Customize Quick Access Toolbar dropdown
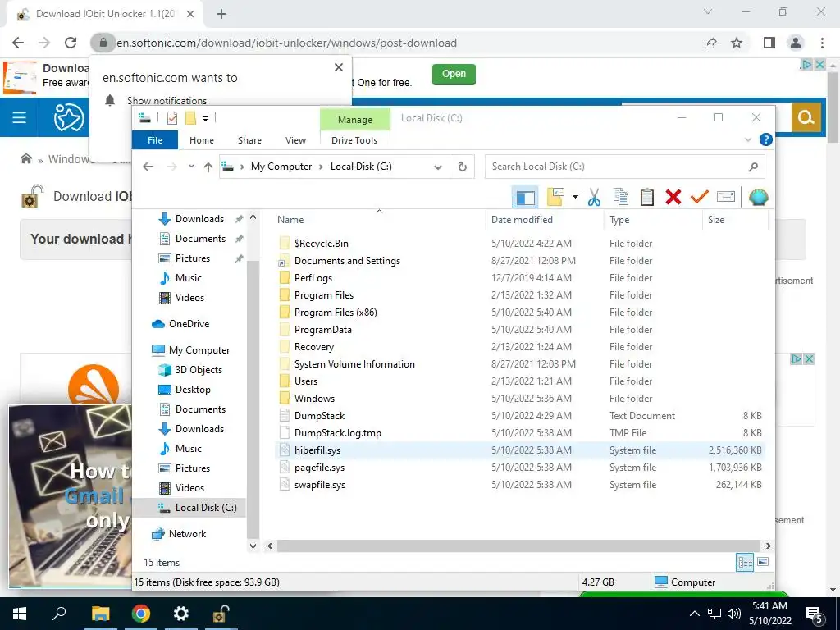Image resolution: width=840 pixels, height=630 pixels. click(205, 118)
